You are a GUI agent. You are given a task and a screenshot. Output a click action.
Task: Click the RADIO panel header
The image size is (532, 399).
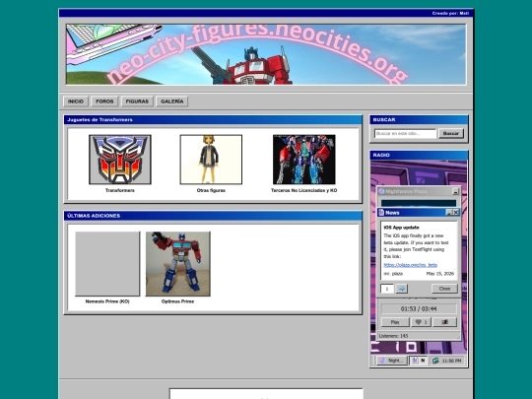coord(419,155)
